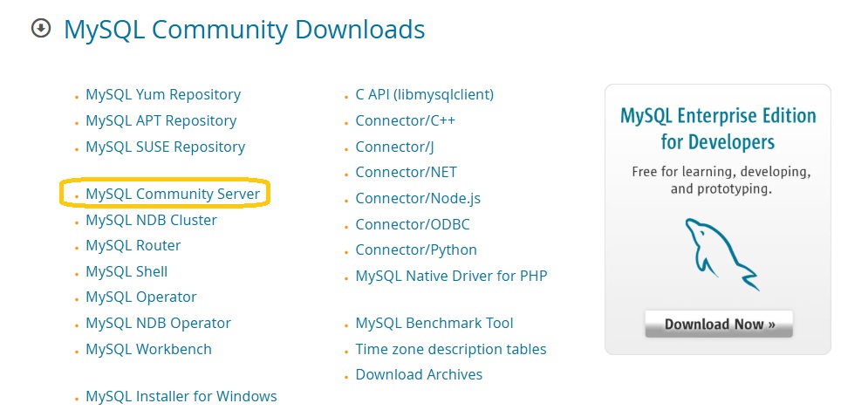Open the MySQL NDB Cluster link
Screen dimensions: 868x417
(151, 220)
